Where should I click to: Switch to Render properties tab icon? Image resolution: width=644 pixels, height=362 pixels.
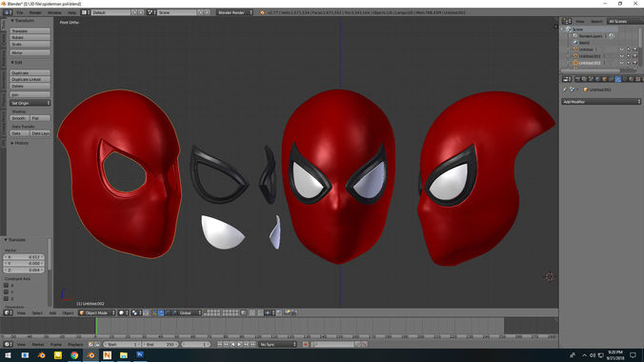tap(577, 79)
